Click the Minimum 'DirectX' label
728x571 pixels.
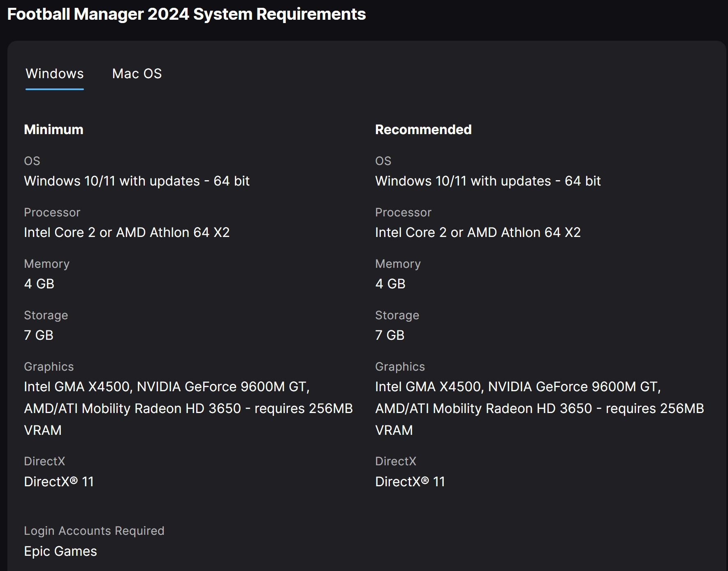click(45, 461)
